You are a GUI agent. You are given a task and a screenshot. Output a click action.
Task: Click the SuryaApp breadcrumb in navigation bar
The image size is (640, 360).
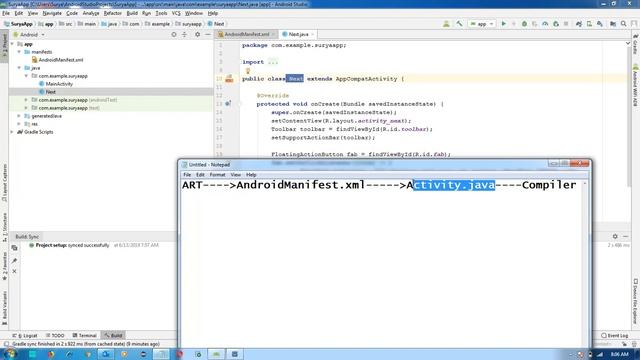point(18,24)
